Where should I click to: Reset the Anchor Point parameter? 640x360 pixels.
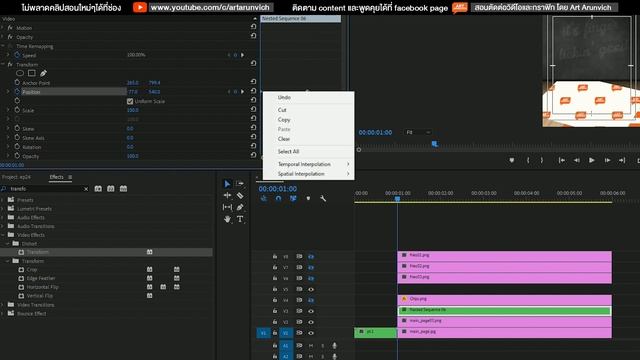pyautogui.click(x=253, y=82)
